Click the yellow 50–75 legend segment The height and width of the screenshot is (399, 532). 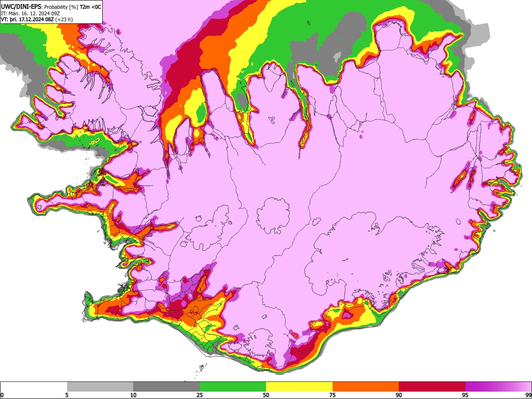(299, 387)
